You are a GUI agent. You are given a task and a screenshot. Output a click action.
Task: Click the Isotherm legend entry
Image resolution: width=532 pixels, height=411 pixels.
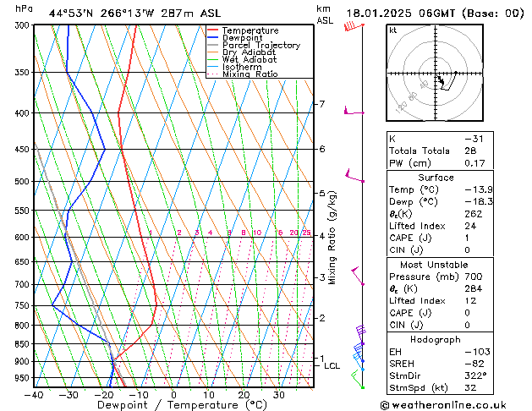point(234,67)
